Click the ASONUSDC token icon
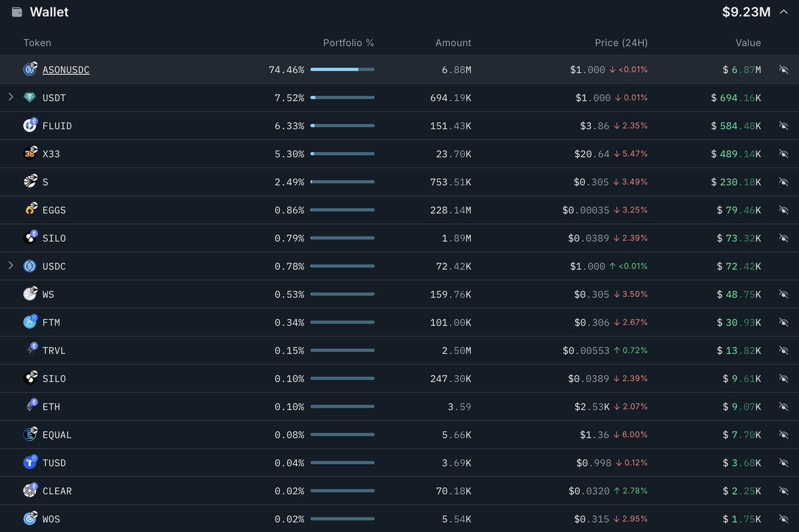 click(x=30, y=69)
